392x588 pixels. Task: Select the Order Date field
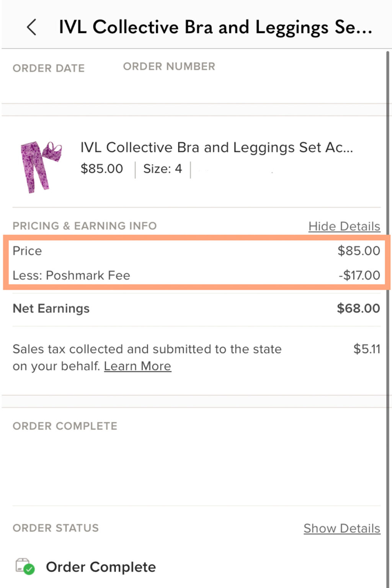tap(49, 68)
